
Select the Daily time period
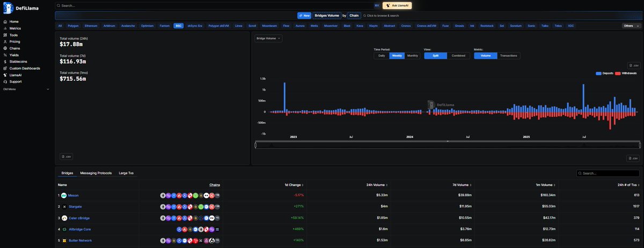pos(382,56)
